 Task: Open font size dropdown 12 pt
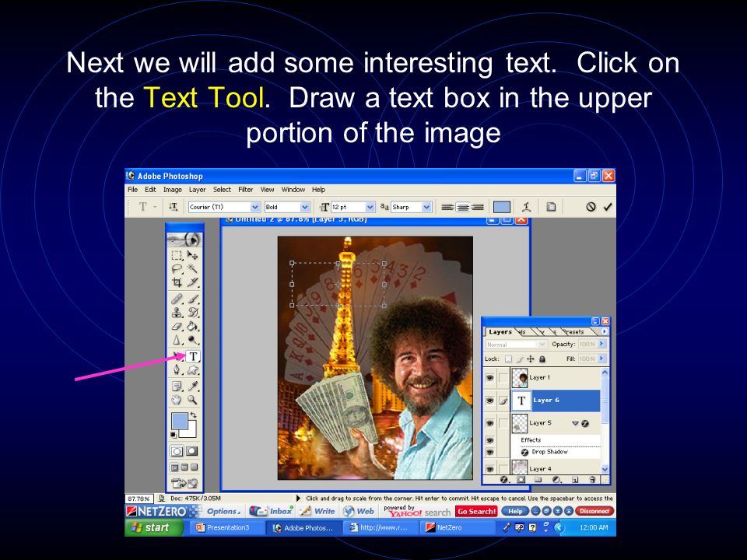pos(370,207)
